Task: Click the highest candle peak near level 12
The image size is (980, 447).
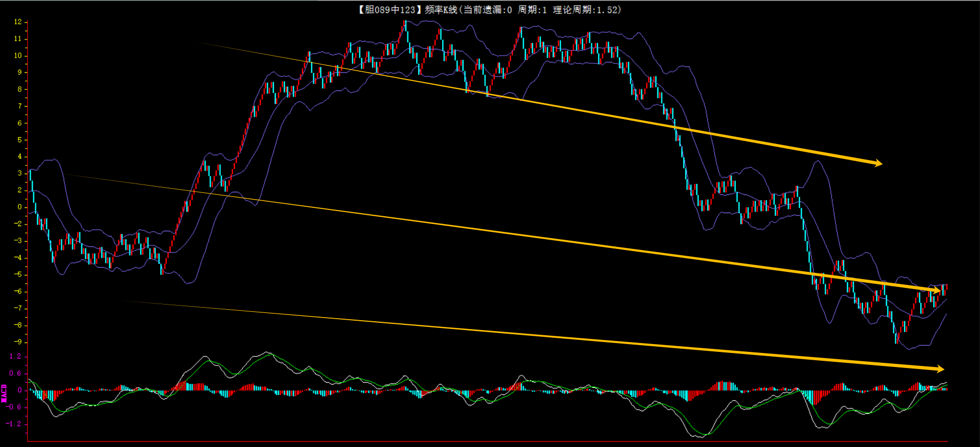Action: pos(405,24)
